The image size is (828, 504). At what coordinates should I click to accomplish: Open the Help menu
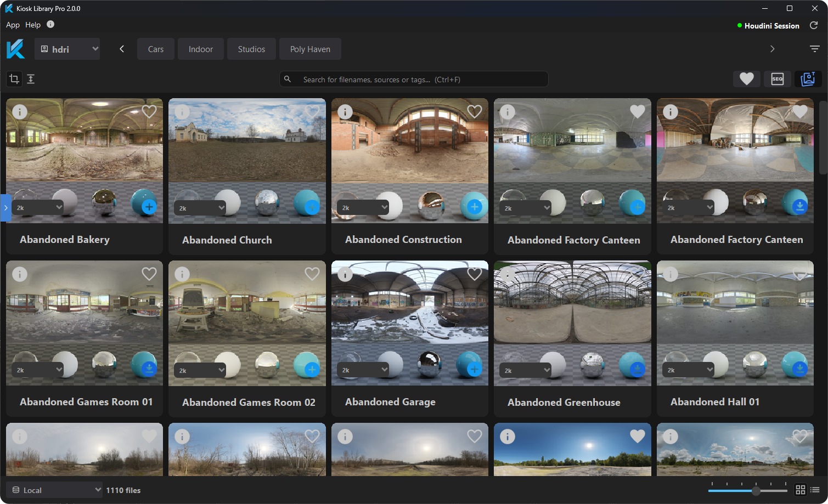(33, 25)
